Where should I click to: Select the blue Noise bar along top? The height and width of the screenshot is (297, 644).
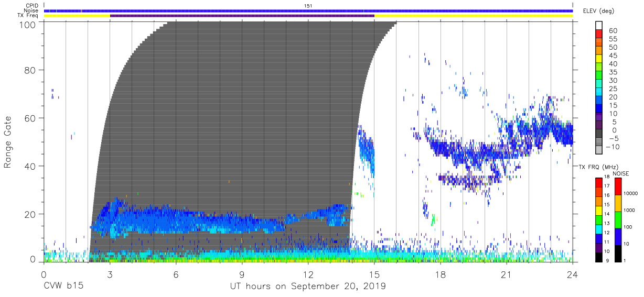(x=308, y=10)
